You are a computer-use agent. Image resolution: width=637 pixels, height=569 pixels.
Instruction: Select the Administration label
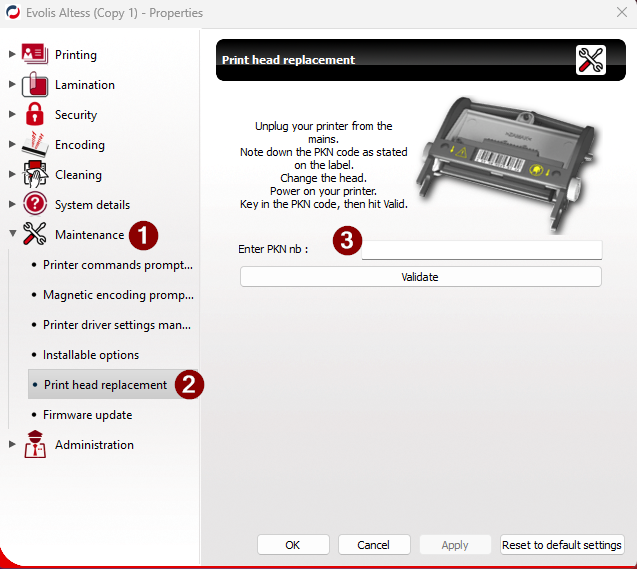click(x=94, y=445)
